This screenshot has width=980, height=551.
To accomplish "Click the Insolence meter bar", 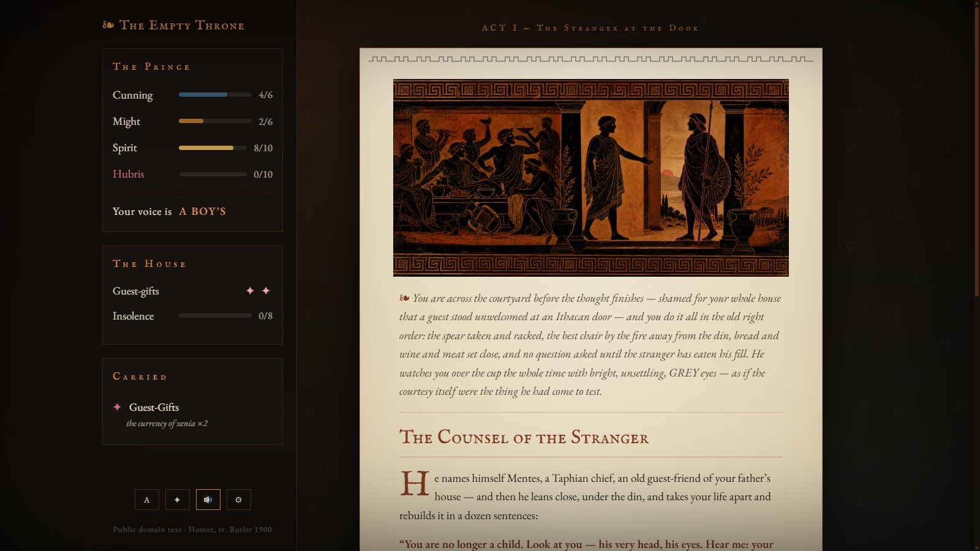I will (x=215, y=316).
